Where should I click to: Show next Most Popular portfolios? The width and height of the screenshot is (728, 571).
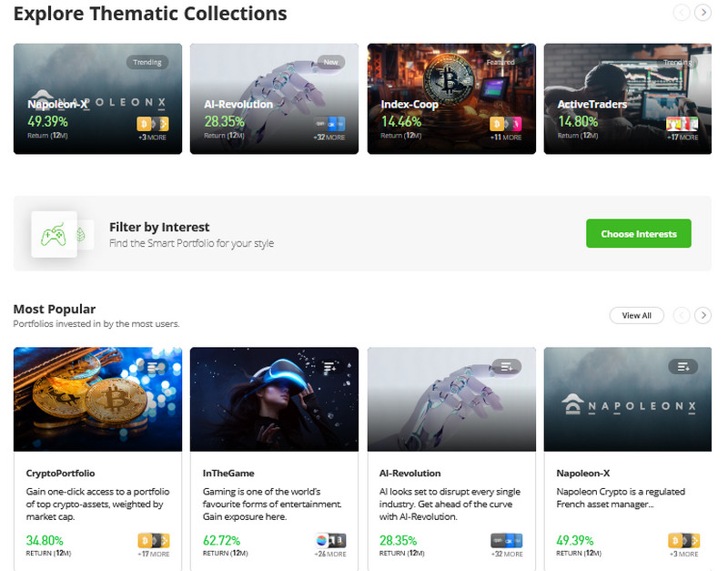coord(703,315)
